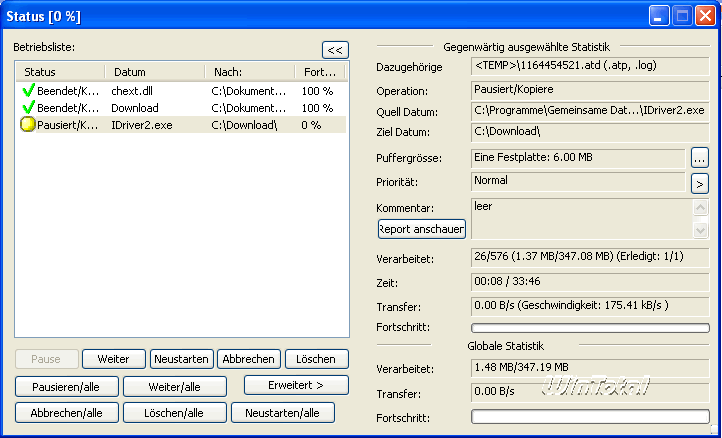Click the global Fortschritt progress bar
Viewport: 722px width, 438px height.
(x=590, y=416)
